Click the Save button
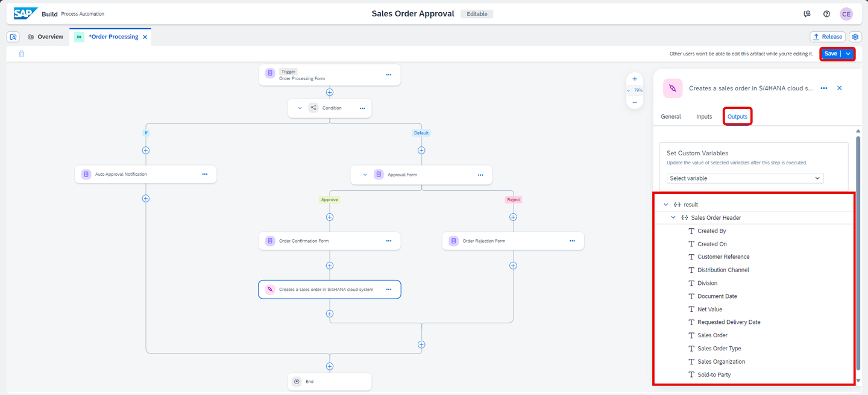Image resolution: width=868 pixels, height=395 pixels. [x=831, y=54]
